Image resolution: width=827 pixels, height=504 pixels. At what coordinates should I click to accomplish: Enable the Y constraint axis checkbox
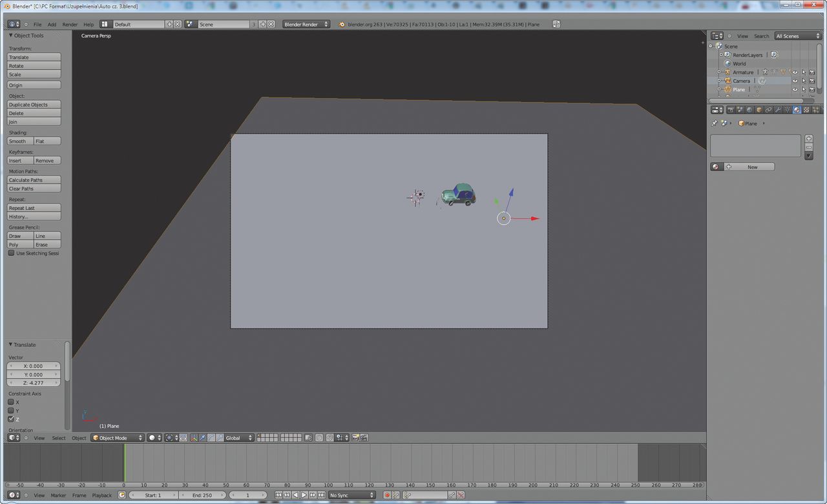(x=11, y=410)
